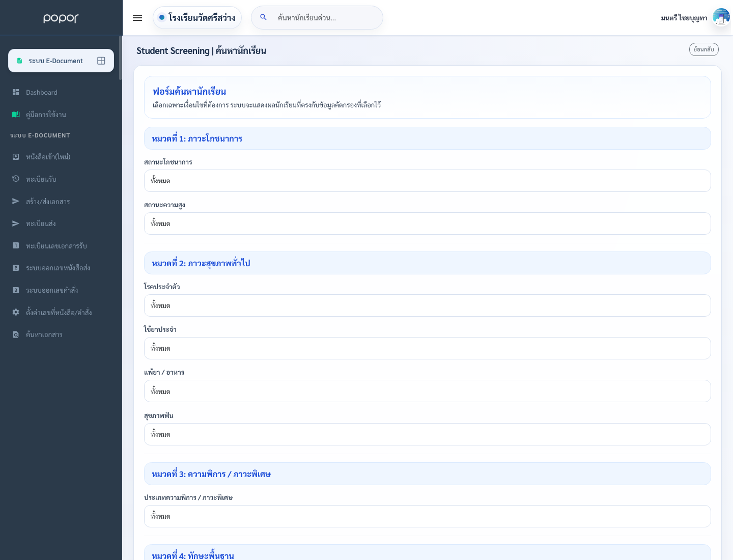Select ทะเบียนรับ in sidebar
Image resolution: width=733 pixels, height=560 pixels.
[61, 179]
